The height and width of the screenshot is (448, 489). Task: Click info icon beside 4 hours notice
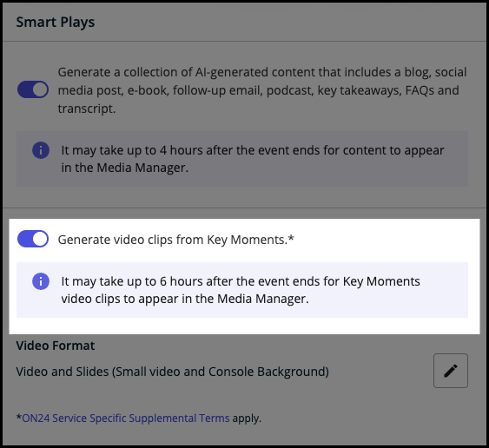coord(41,150)
